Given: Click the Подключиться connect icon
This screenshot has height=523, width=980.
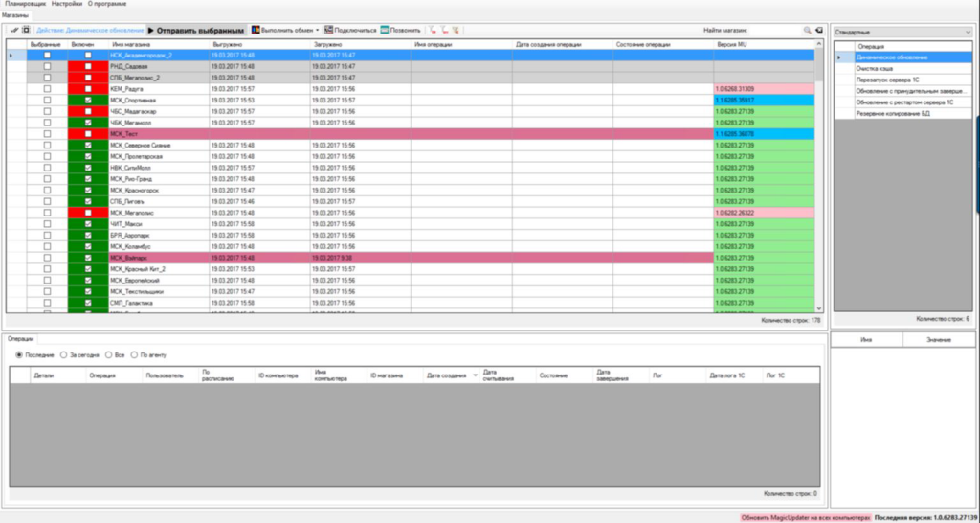Looking at the screenshot, I should pyautogui.click(x=329, y=30).
